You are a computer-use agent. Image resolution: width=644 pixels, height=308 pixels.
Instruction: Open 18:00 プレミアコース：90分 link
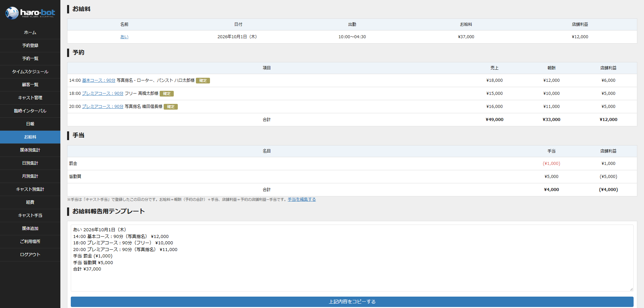pos(103,94)
